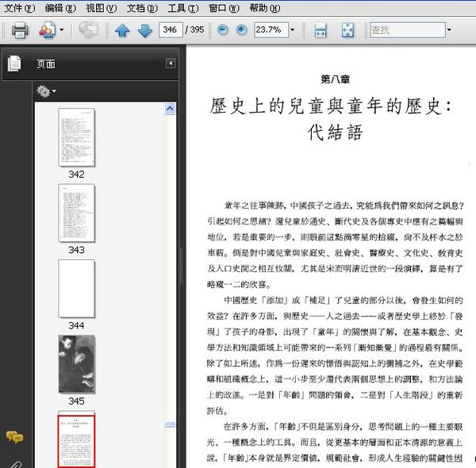This screenshot has width=476, height=468.
Task: Toggle the Pages panel icon in sidebar
Action: pyautogui.click(x=14, y=63)
